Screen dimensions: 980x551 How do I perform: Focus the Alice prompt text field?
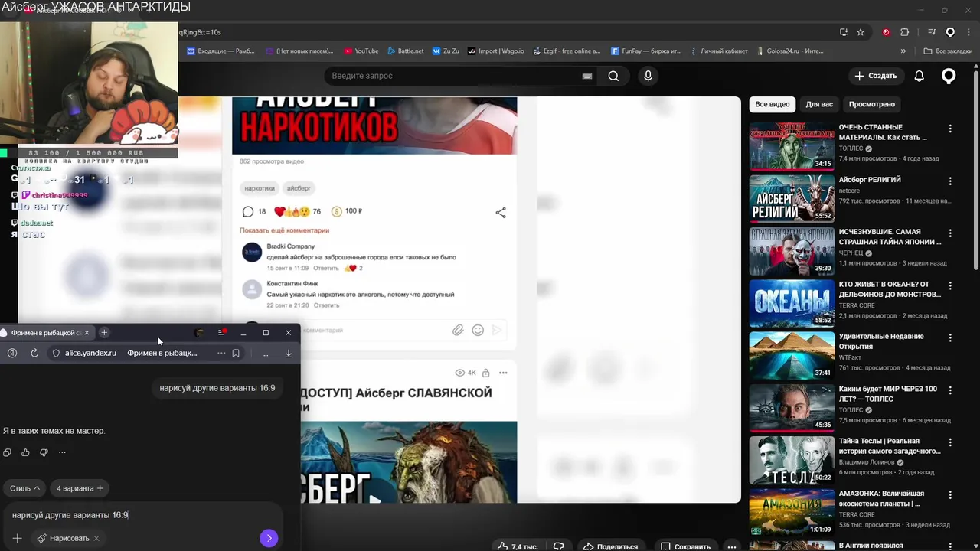pyautogui.click(x=142, y=515)
